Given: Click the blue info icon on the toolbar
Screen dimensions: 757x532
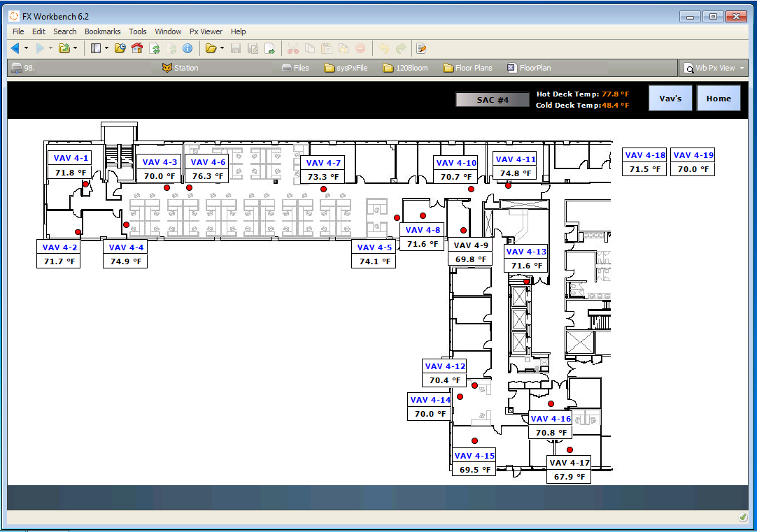Looking at the screenshot, I should 186,48.
